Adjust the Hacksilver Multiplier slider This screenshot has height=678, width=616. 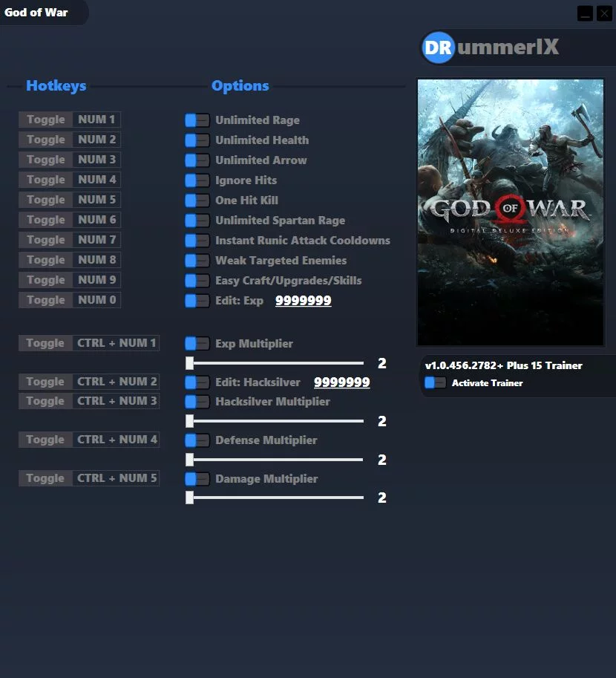(x=275, y=421)
